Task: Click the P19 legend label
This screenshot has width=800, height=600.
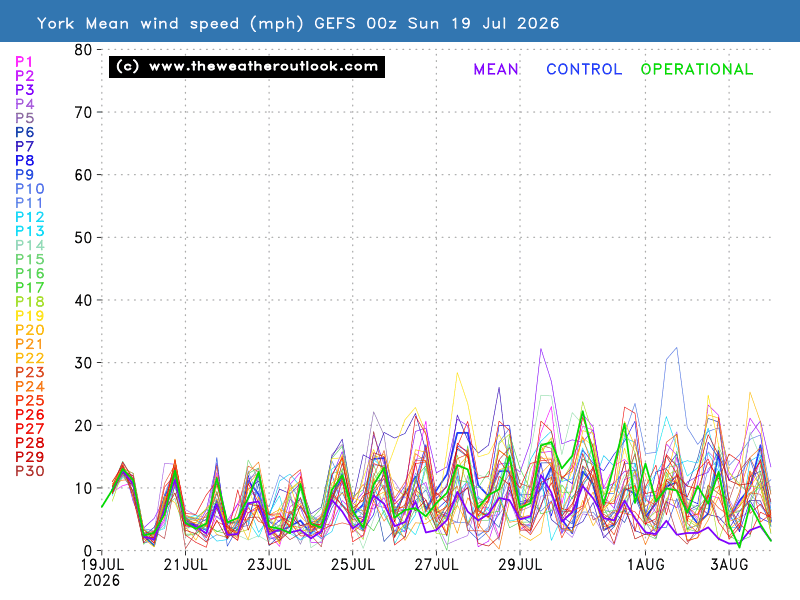Action: click(30, 316)
